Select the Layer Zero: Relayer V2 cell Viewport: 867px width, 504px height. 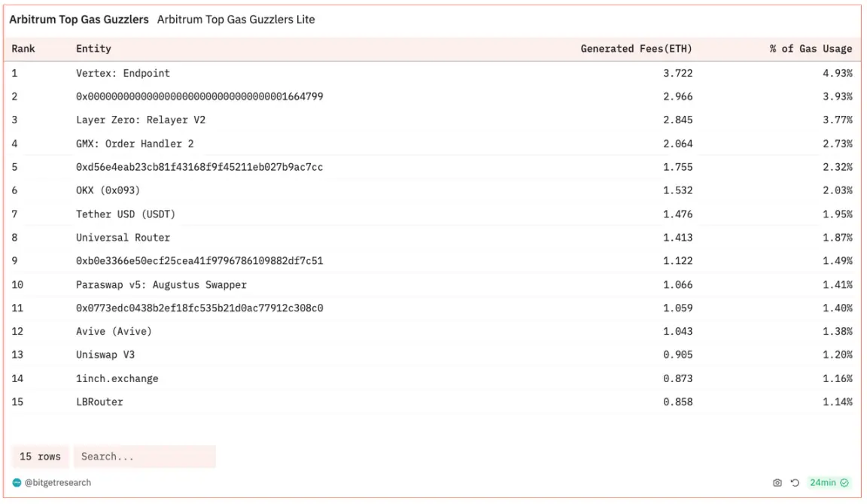141,120
